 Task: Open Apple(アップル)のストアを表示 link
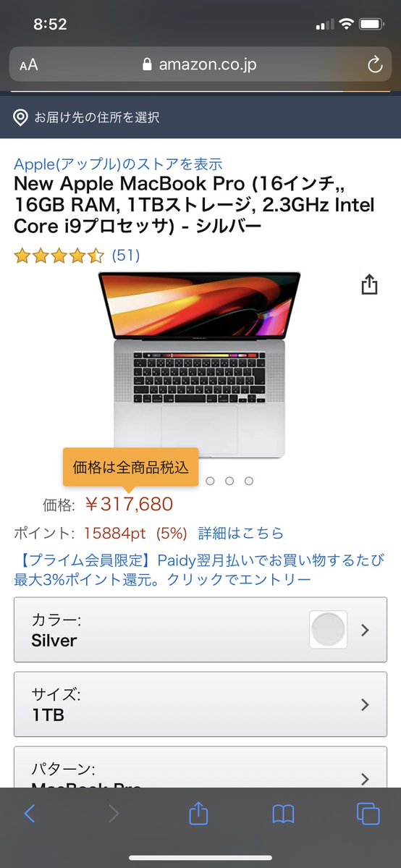118,164
